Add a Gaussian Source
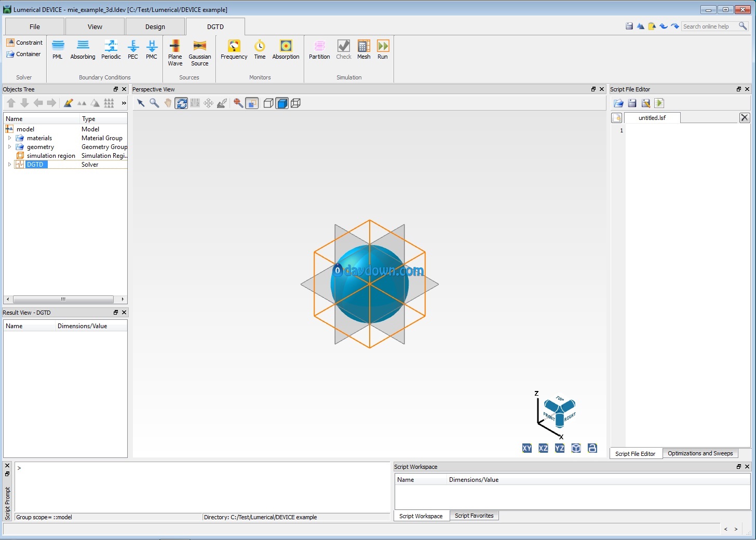This screenshot has height=540, width=756. (x=199, y=52)
